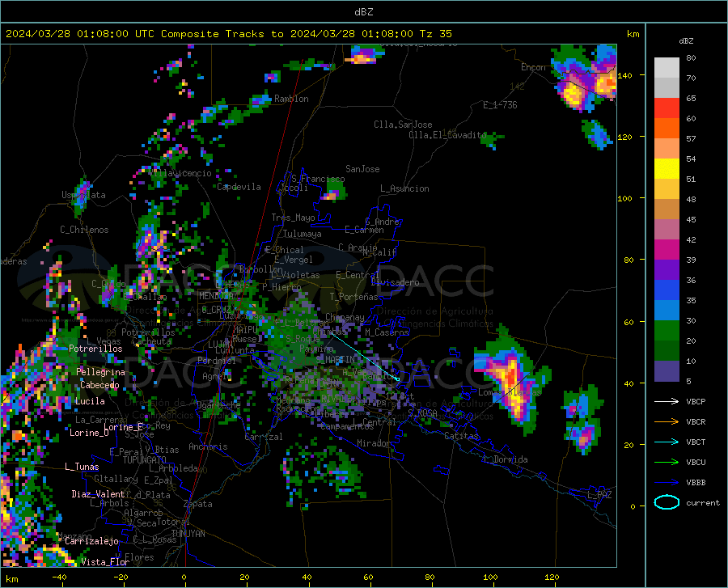Click the Divisadero place label

(395, 282)
